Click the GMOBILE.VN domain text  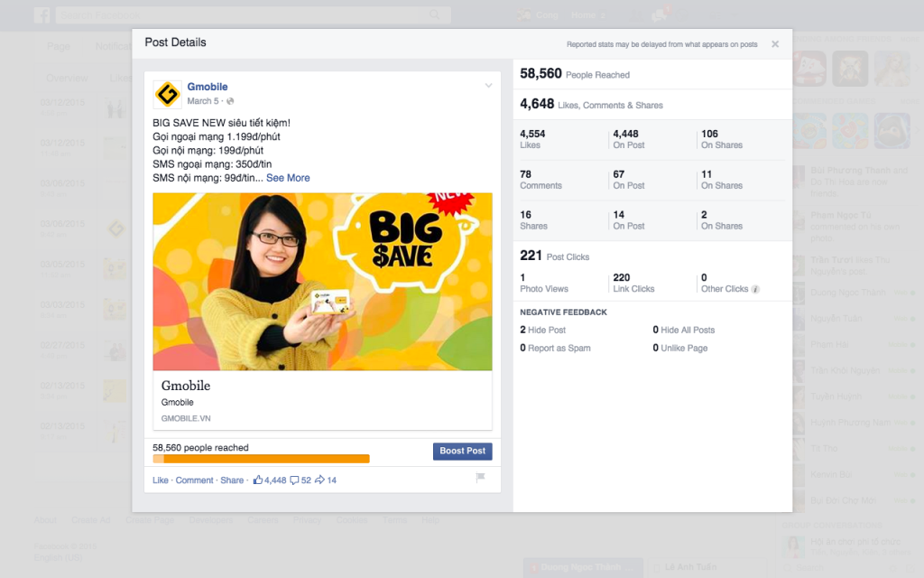tap(186, 418)
